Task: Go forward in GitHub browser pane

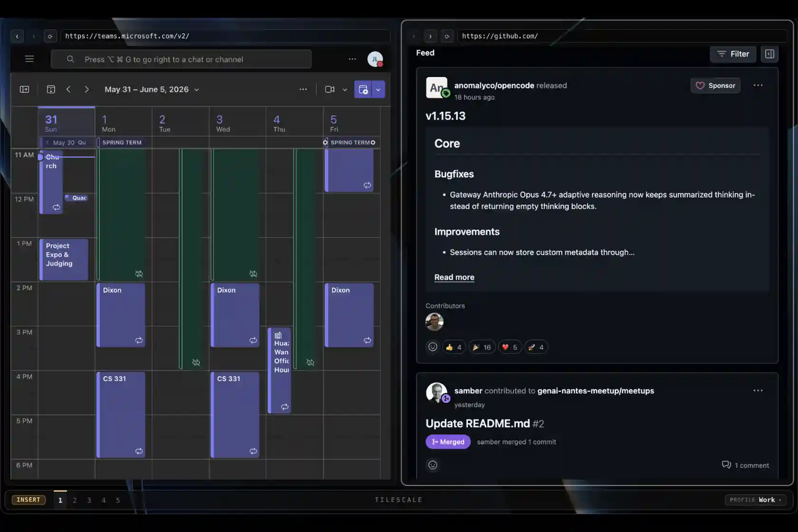Action: (x=430, y=36)
